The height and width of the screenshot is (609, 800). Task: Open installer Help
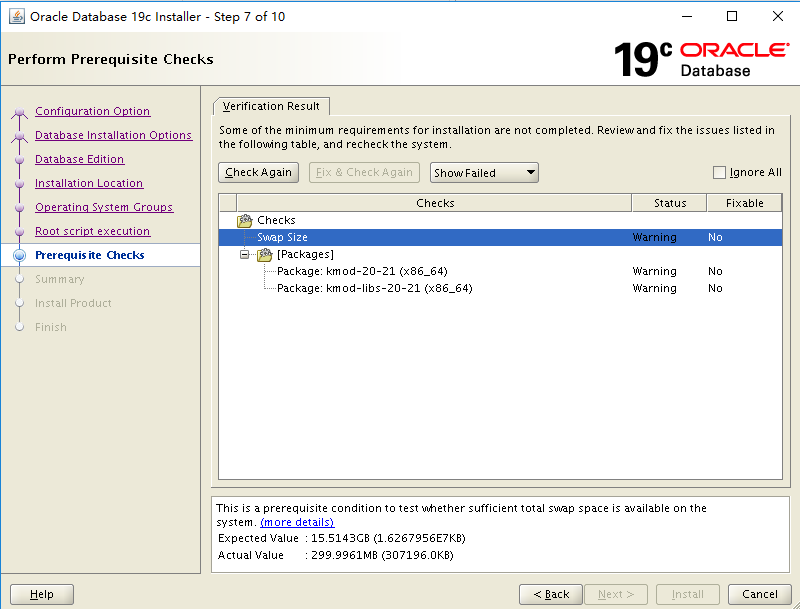coord(41,594)
